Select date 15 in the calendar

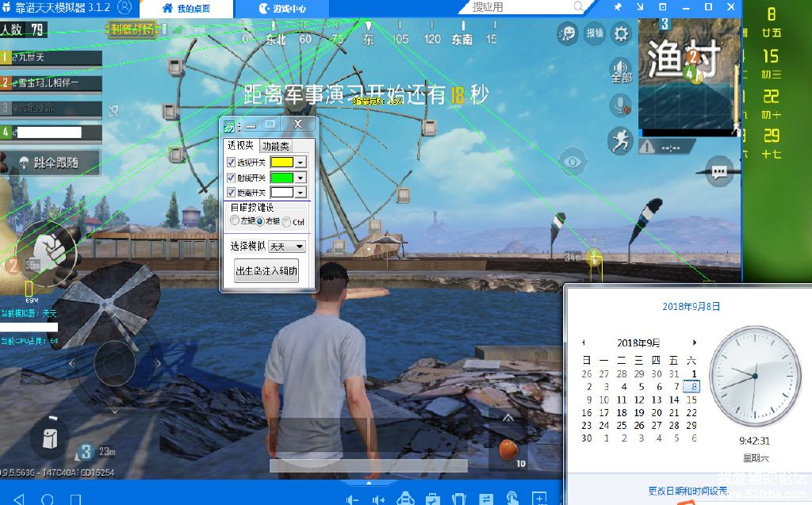point(691,400)
